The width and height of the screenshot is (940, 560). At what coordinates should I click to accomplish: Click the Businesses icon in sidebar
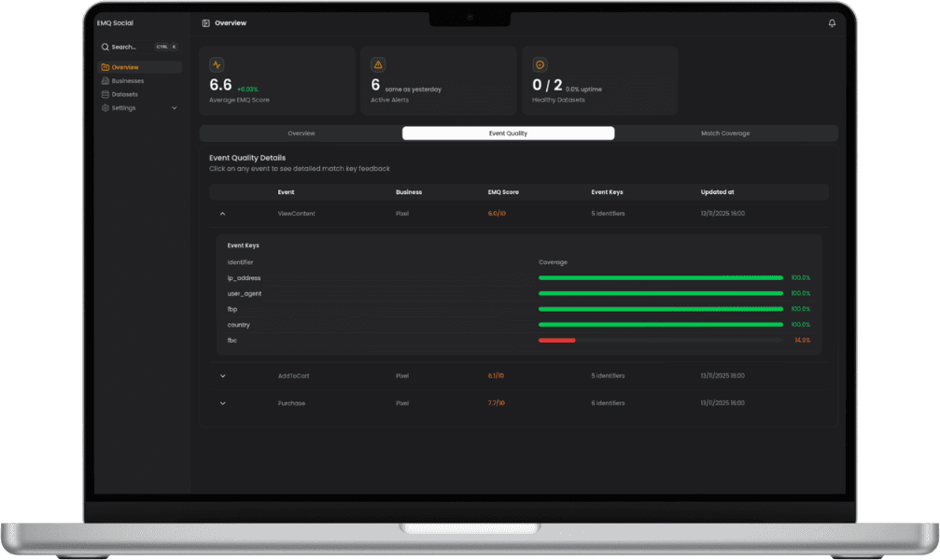105,81
